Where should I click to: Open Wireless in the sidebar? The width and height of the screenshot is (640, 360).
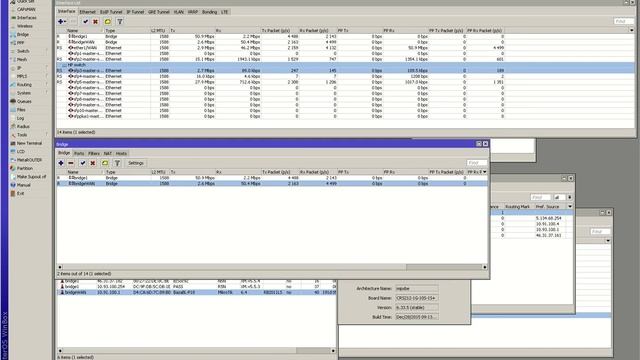(24, 26)
